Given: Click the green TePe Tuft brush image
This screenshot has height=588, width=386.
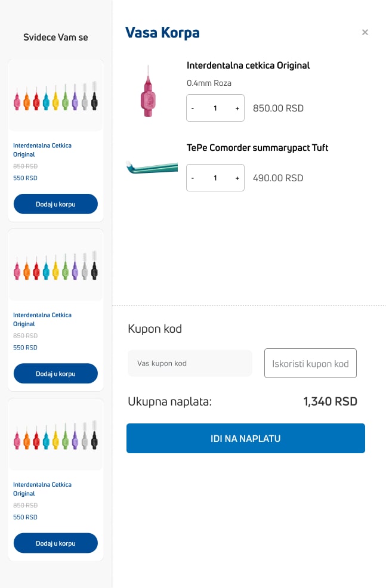Looking at the screenshot, I should tap(152, 167).
